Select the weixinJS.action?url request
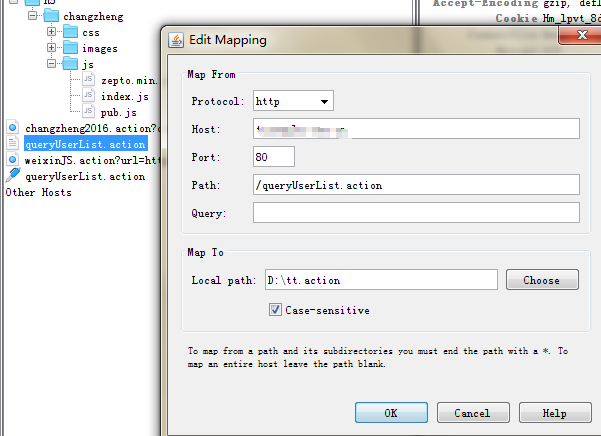 tap(92, 161)
